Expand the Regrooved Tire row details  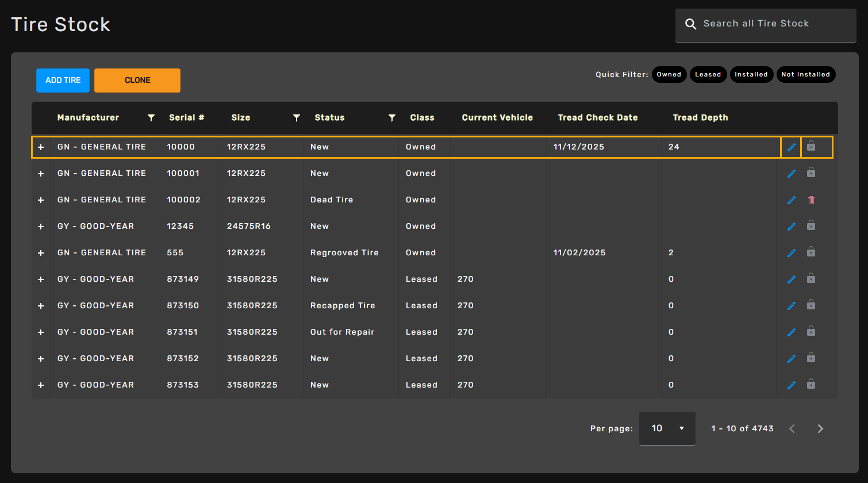(x=41, y=253)
